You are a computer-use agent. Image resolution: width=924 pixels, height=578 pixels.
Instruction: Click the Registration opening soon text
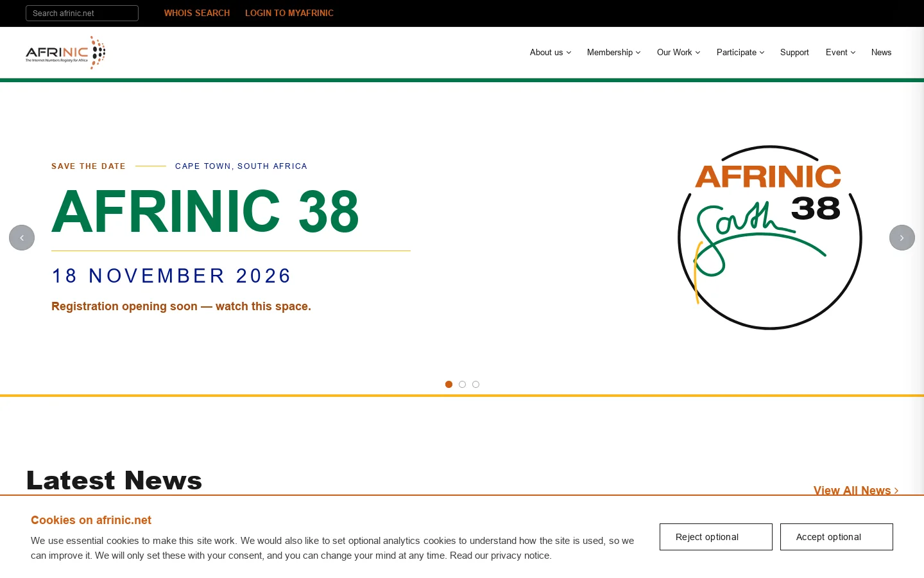(181, 306)
